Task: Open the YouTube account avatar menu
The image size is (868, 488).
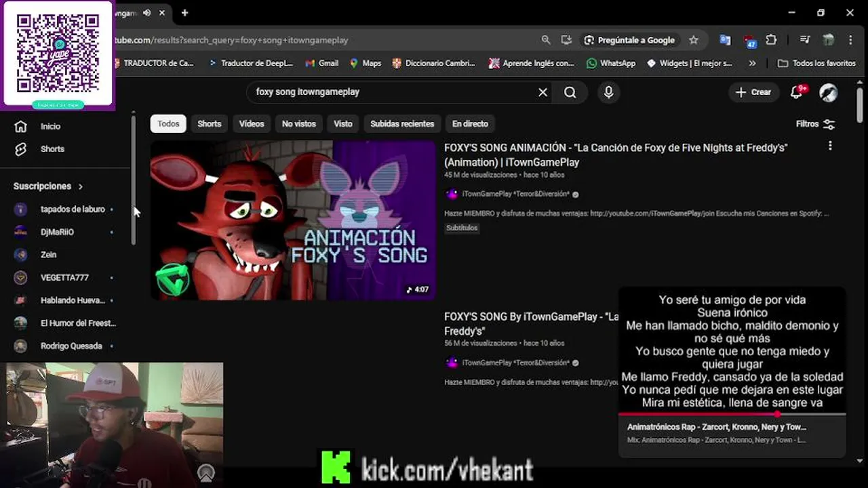Action: (828, 92)
